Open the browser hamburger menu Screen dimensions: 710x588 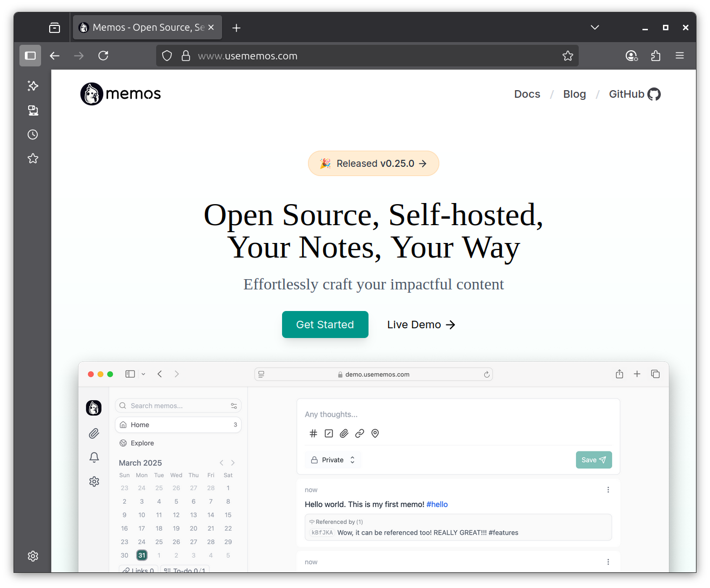(680, 56)
